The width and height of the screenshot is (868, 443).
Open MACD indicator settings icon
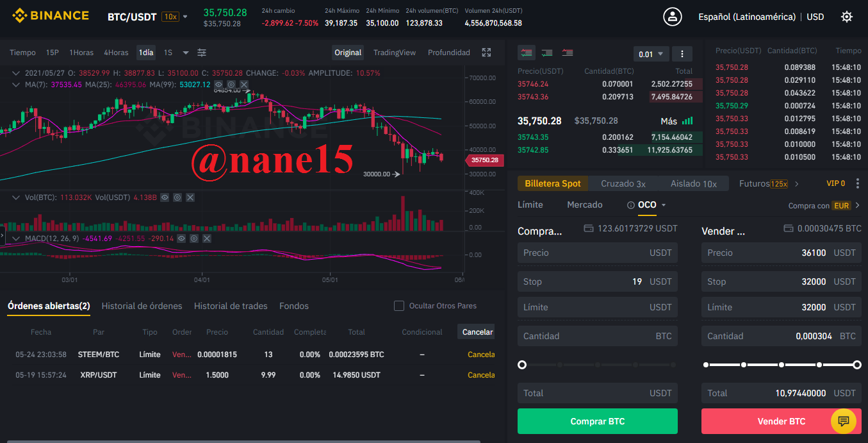pos(194,238)
